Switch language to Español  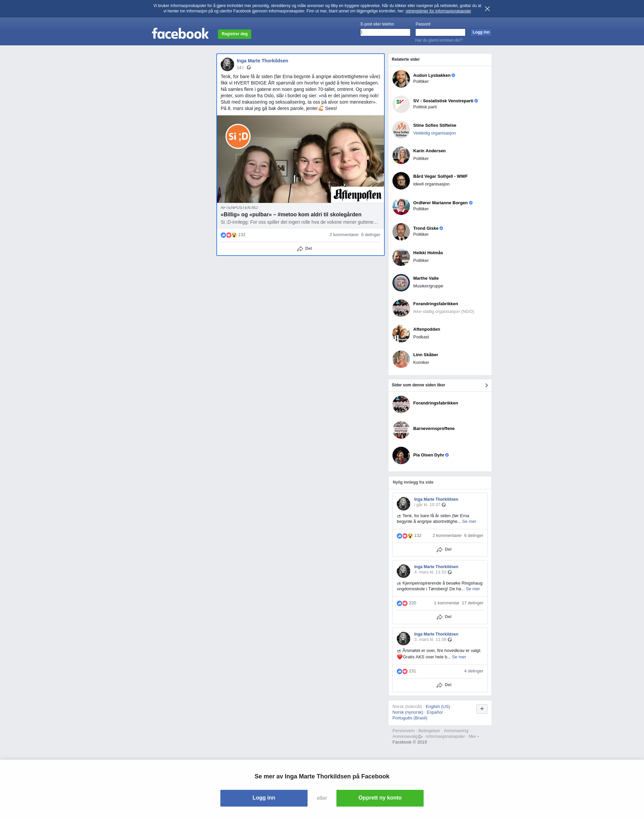tap(434, 712)
